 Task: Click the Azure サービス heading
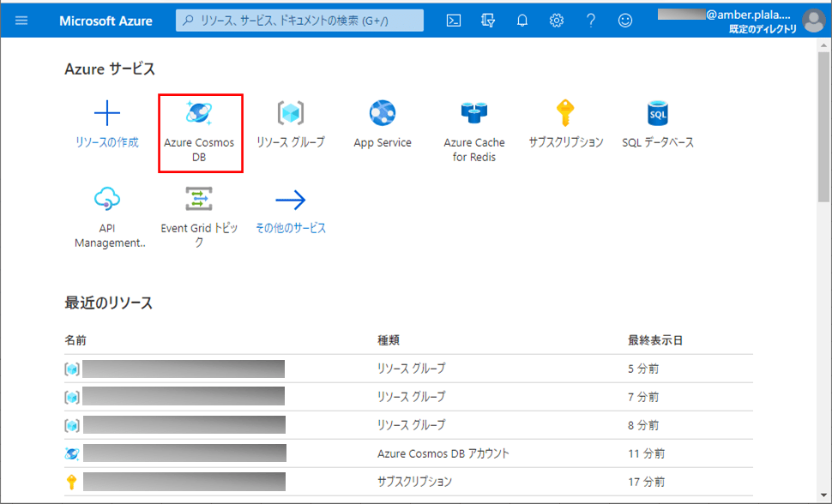[x=110, y=69]
